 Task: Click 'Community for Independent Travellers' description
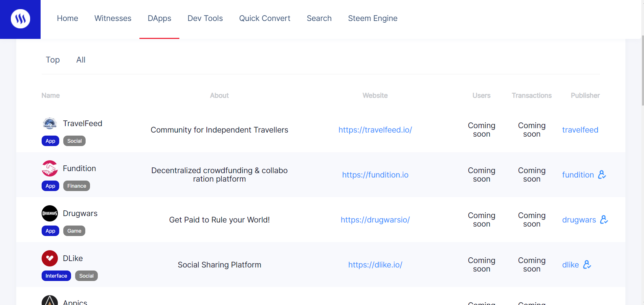tap(219, 130)
